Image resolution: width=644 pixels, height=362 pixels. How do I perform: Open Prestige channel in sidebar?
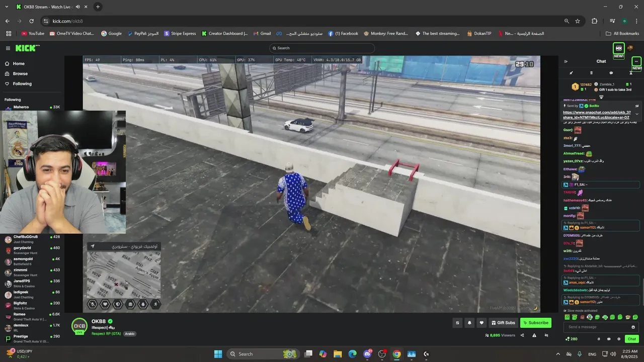pyautogui.click(x=32, y=338)
